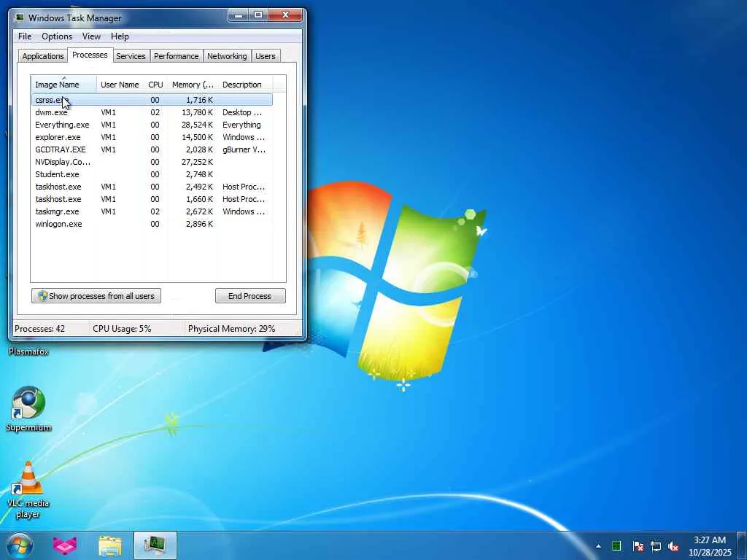Image resolution: width=747 pixels, height=560 pixels.
Task: Click Show processes from all users
Action: 96,296
